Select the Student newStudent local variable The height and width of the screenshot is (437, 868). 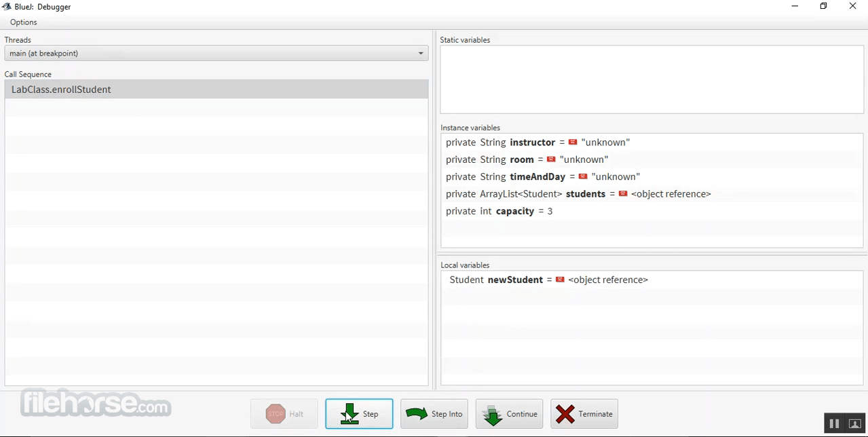click(x=652, y=280)
